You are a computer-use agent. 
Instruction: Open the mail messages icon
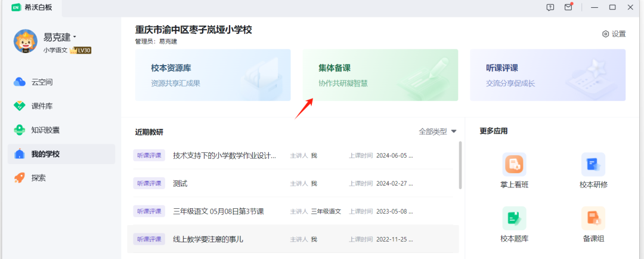pyautogui.click(x=568, y=7)
